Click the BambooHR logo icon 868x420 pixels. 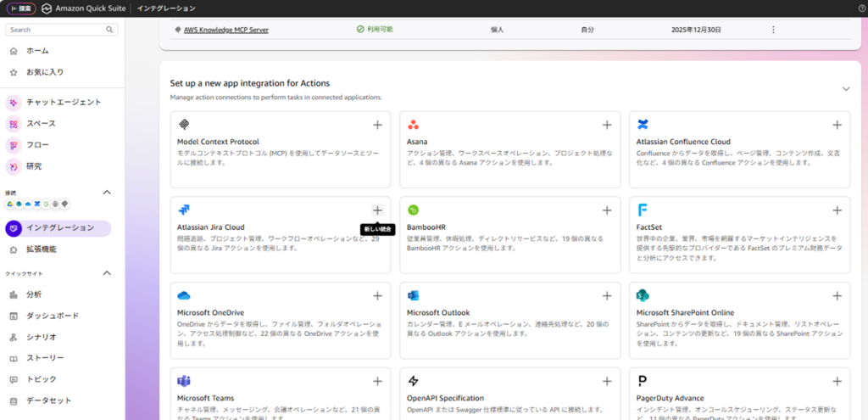pyautogui.click(x=414, y=210)
